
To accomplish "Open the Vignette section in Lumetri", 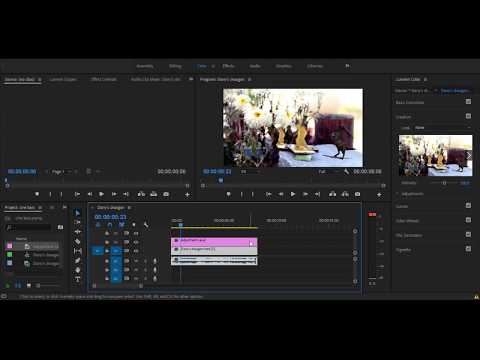I will 403,250.
